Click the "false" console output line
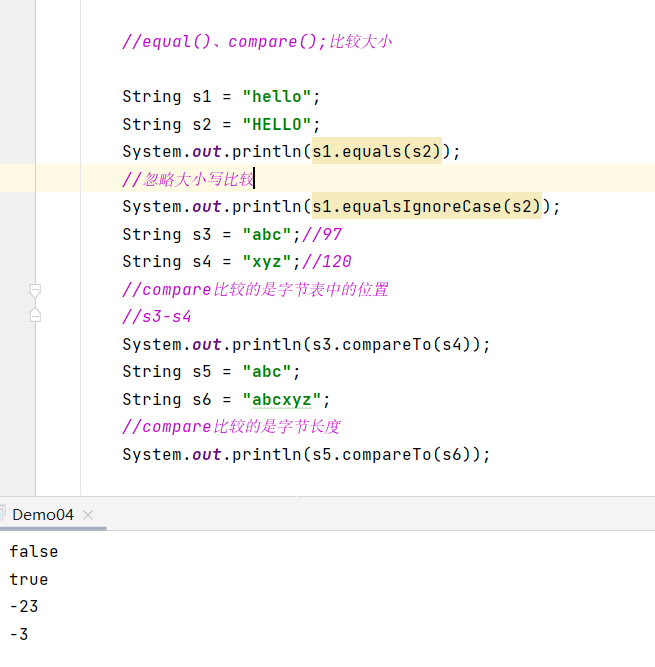The height and width of the screenshot is (667, 655). [x=34, y=552]
